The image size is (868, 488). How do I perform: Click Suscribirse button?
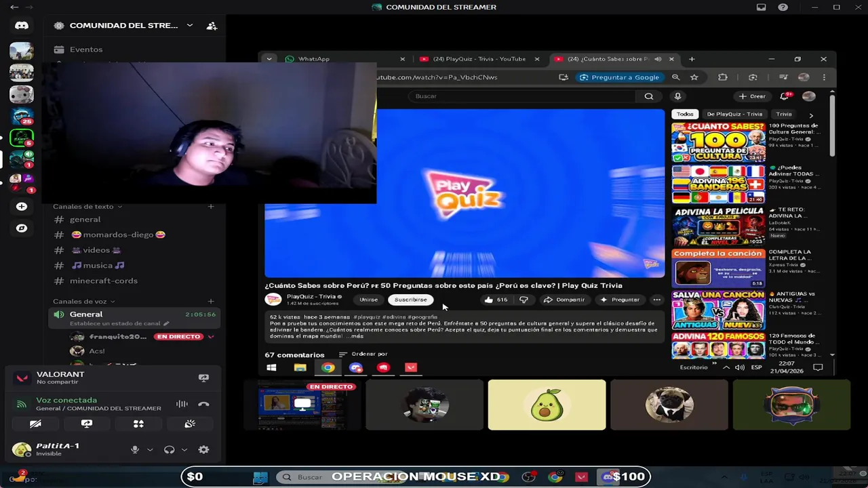[x=411, y=300]
